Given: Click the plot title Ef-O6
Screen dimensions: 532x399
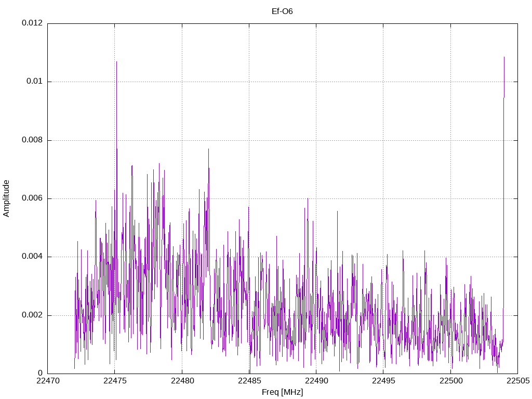Looking at the screenshot, I should coord(282,11).
